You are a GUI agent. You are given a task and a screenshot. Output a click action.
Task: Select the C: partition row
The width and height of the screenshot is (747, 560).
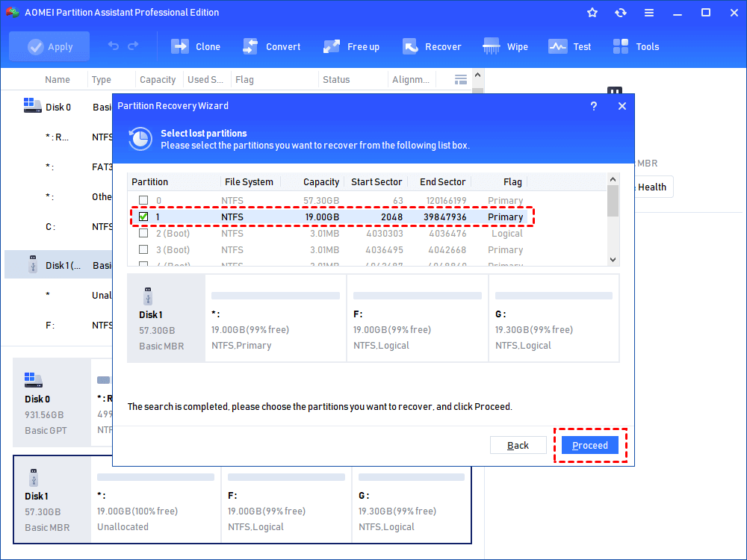pos(58,227)
